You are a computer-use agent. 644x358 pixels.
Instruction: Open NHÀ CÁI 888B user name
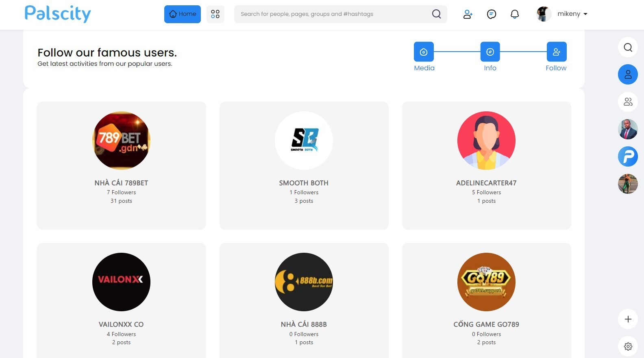[x=304, y=324]
